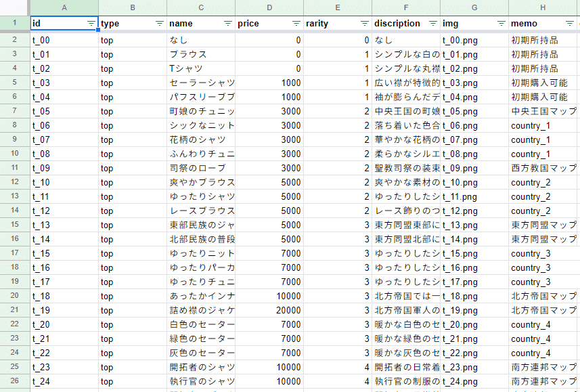This screenshot has width=580, height=392.
Task: Select row 20 header
Action: coord(15,295)
